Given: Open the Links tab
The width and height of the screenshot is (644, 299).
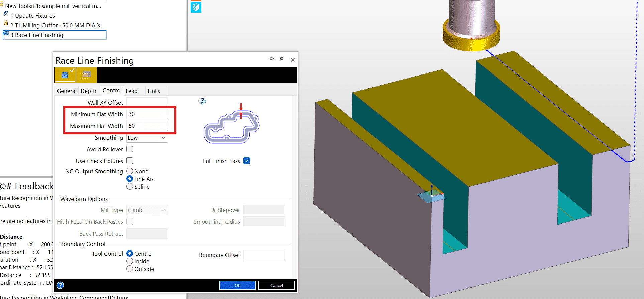Looking at the screenshot, I should [x=154, y=91].
